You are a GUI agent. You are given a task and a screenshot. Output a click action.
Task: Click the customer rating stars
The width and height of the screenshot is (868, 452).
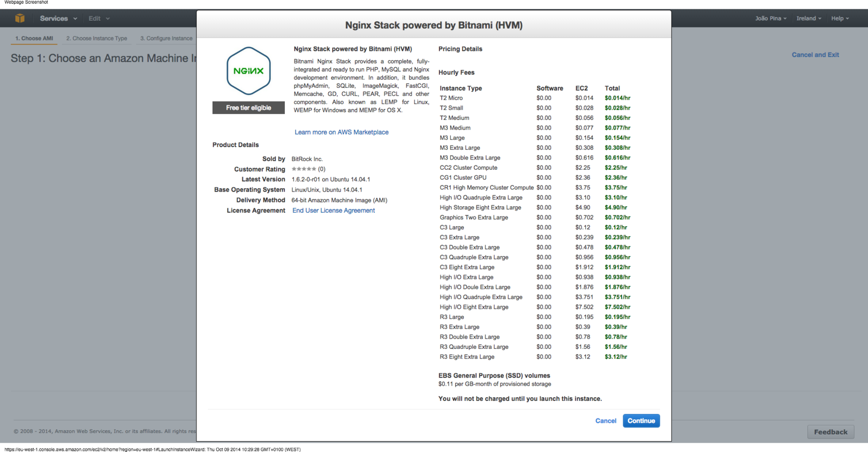pyautogui.click(x=304, y=169)
